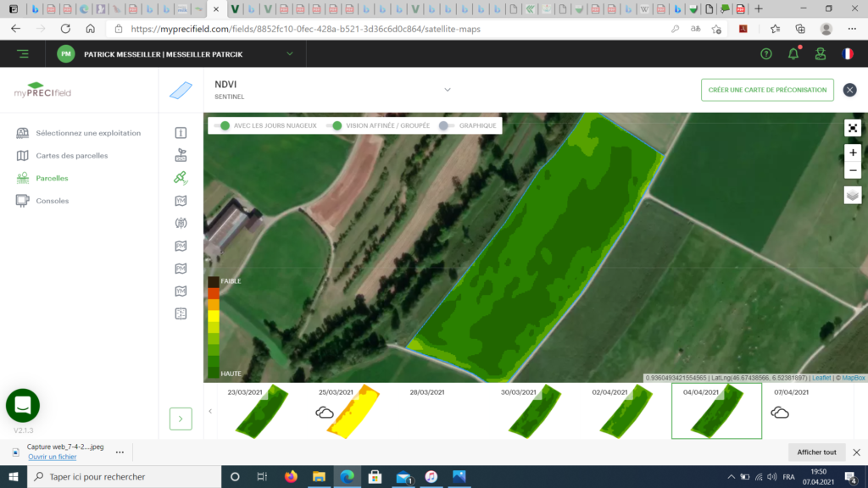Open the map layers selector icon

click(853, 195)
